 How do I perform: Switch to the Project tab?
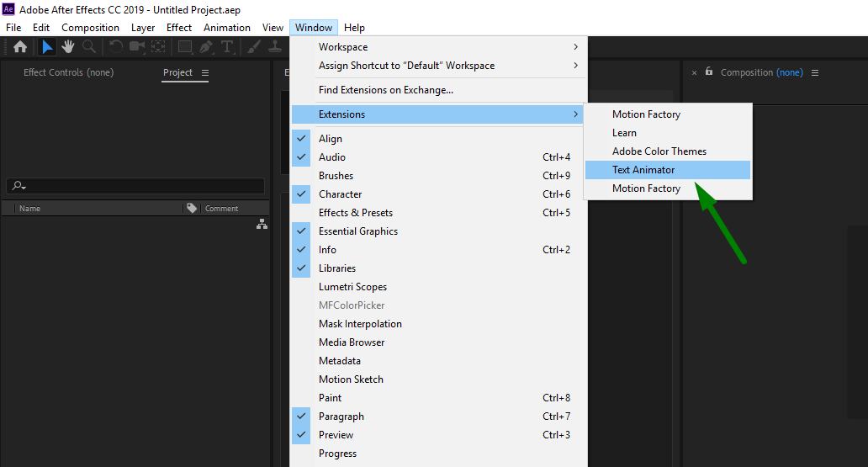177,72
